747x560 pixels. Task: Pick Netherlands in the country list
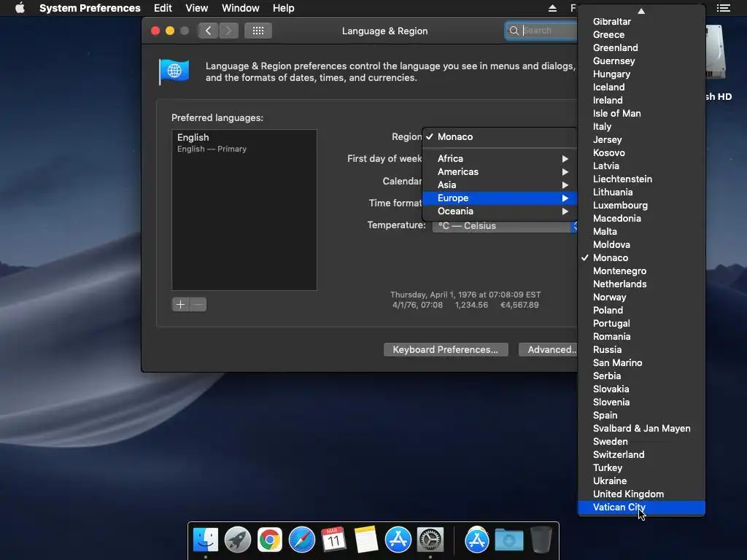(x=641, y=284)
